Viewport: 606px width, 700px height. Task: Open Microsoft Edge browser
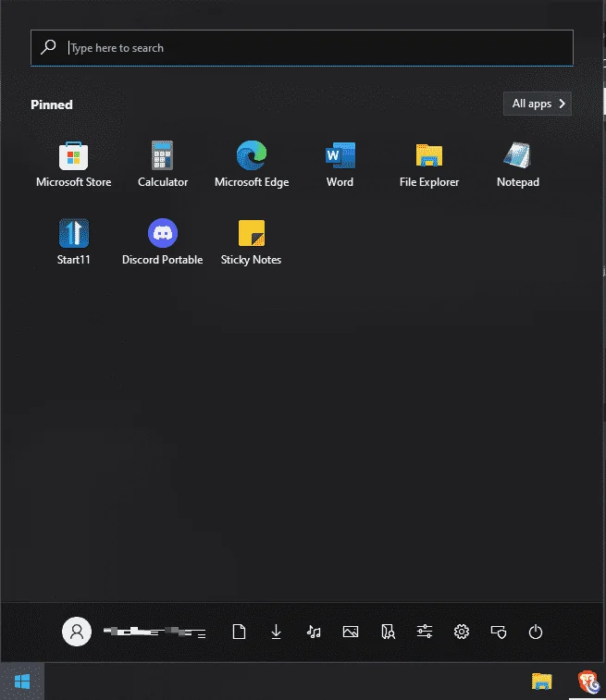[x=252, y=165]
